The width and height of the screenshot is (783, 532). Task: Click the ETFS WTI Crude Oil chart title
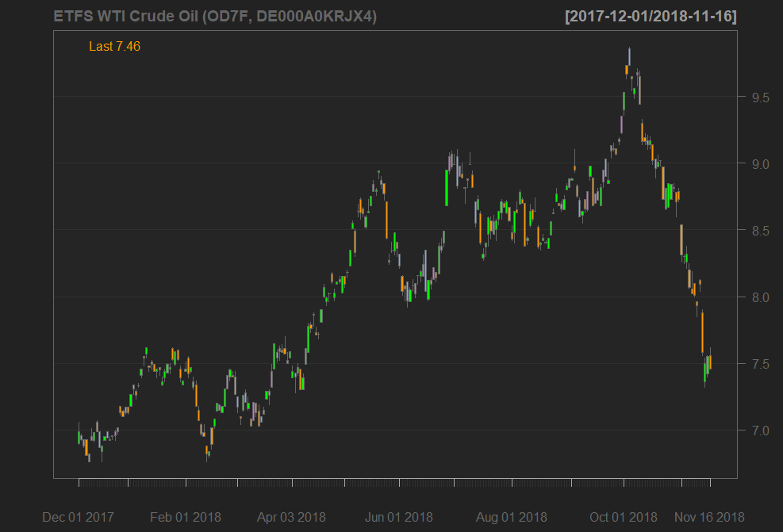215,17
